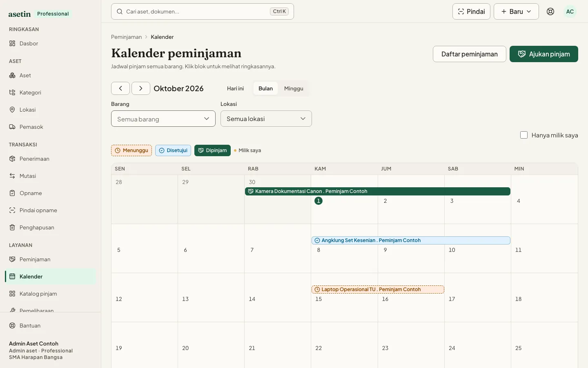Click the Peminjaman handshake icon in sidebar
The image size is (588, 368).
(12, 259)
